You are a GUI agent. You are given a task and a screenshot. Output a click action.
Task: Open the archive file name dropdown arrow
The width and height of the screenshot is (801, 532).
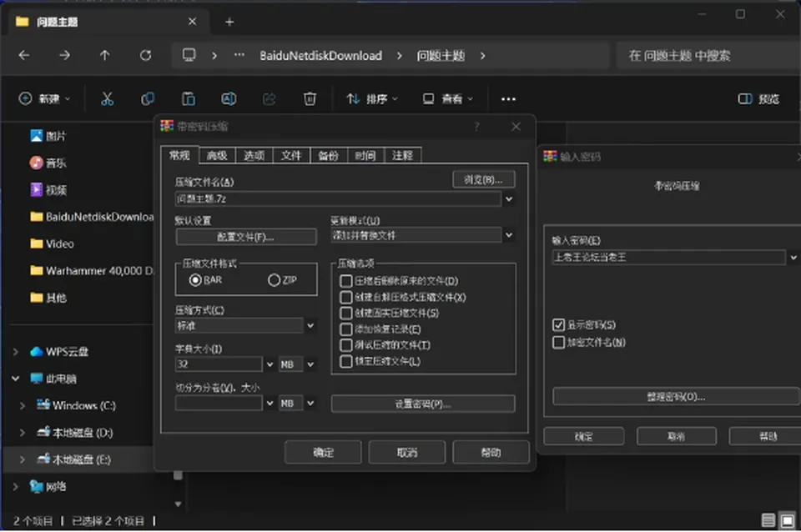click(x=509, y=199)
